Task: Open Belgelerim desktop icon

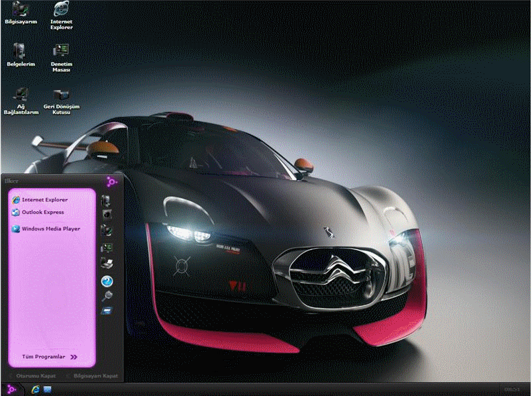Action: [x=21, y=54]
